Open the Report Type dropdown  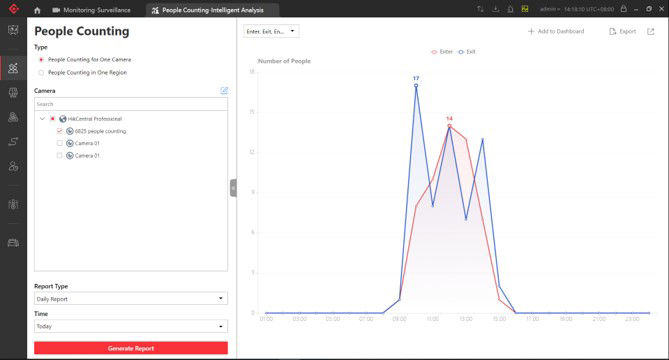pos(131,299)
